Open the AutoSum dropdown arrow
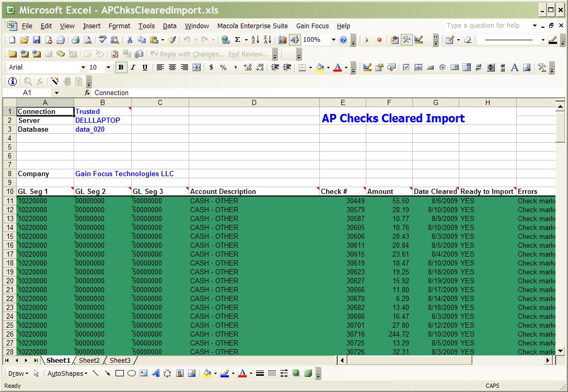Image resolution: width=568 pixels, height=392 pixels. 246,40
